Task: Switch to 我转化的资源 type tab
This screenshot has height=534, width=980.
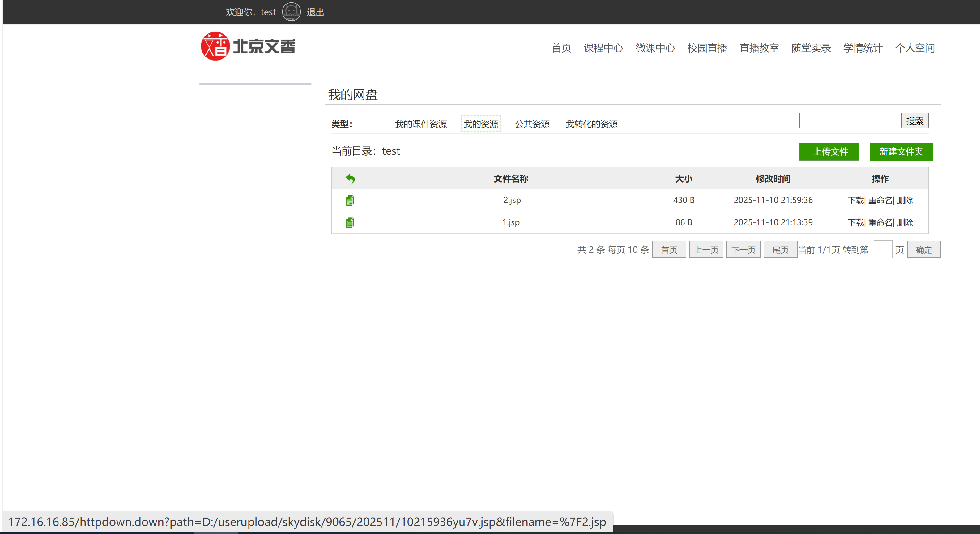Action: (592, 124)
